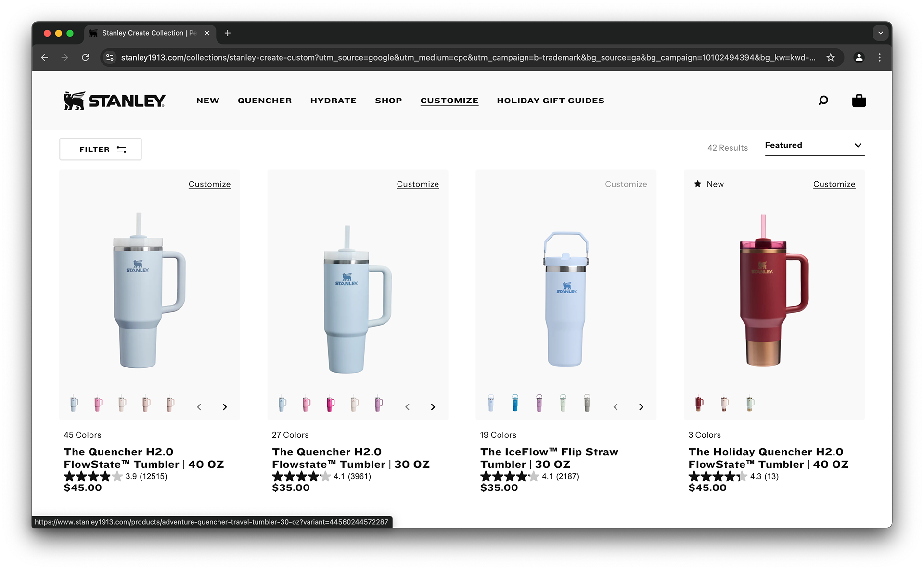Select pink swatch on 40 OZ Quencher
Image resolution: width=924 pixels, height=570 pixels.
[98, 403]
